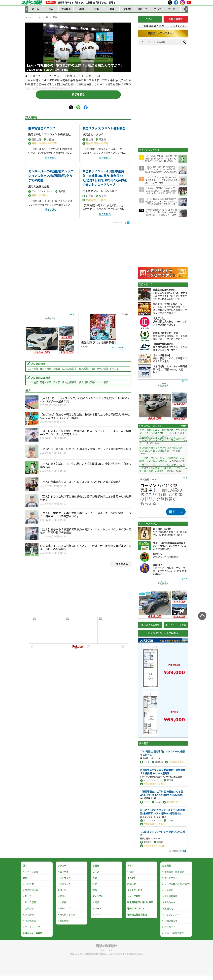This screenshot has width=213, height=980.
Task: Open the X (Twitter) icon in header
Action: click(170, 3)
